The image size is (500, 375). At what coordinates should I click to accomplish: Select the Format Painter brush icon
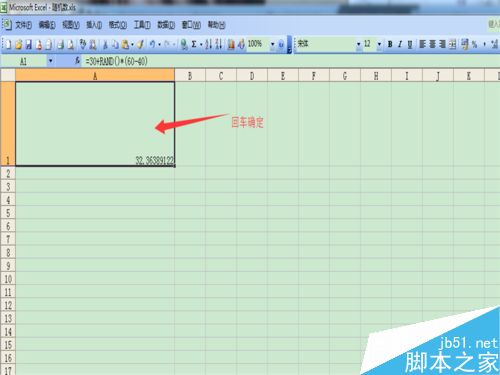(140, 44)
